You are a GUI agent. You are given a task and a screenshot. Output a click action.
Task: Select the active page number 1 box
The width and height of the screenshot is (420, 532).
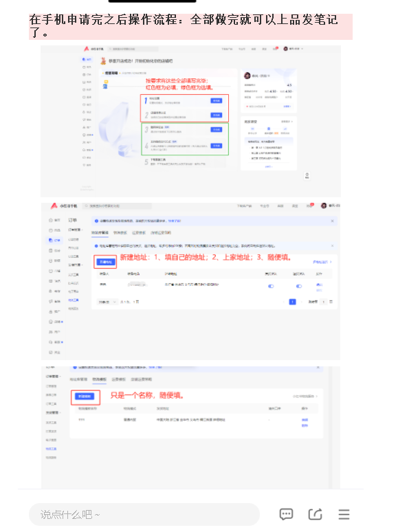click(x=292, y=302)
